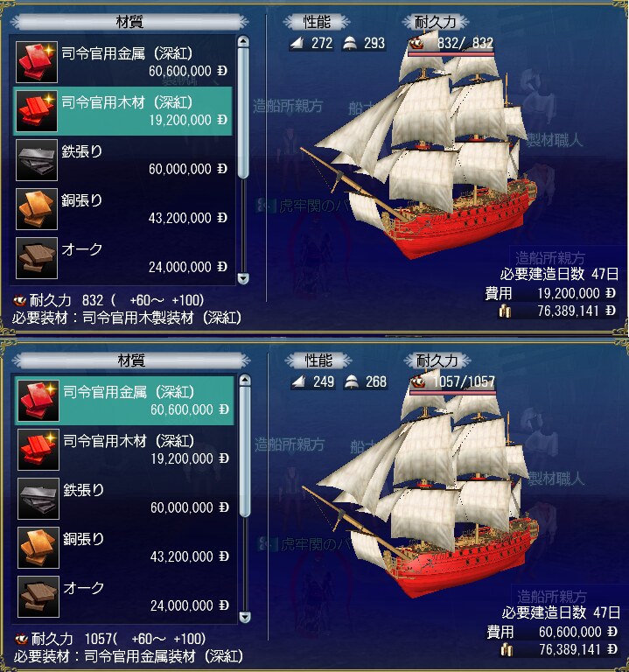Click the crimson wood icon in top panel
Screen dimensions: 629x672
tap(37, 111)
